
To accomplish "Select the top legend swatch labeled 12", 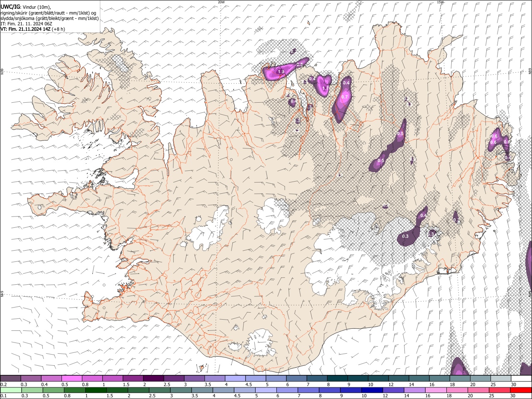I will pos(399,378).
